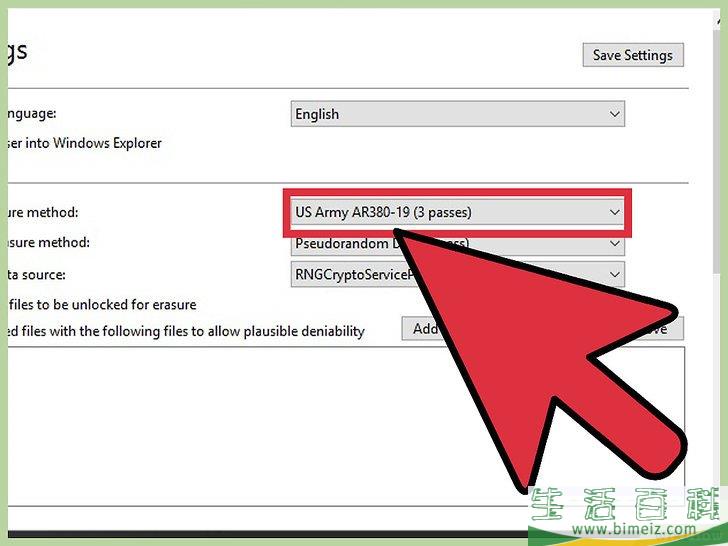Screen dimensions: 728x546
Task: Click the chevron on the data source combo box
Action: pyautogui.click(x=614, y=275)
